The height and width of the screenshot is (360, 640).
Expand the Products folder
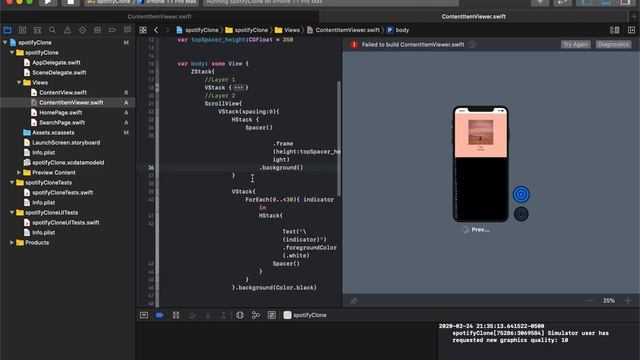pos(12,242)
